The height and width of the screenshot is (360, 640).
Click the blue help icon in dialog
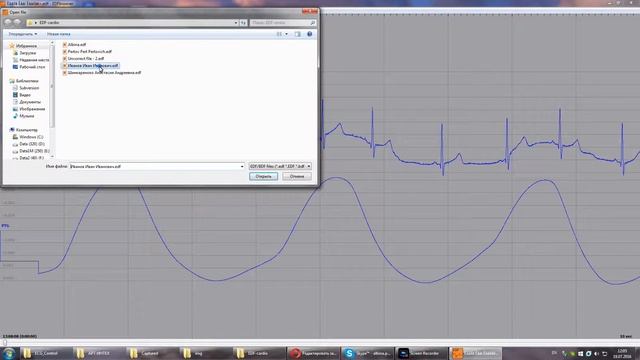pyautogui.click(x=309, y=34)
